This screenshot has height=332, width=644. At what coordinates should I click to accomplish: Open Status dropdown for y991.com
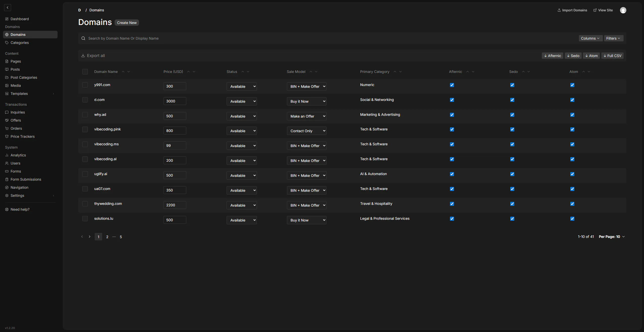(x=242, y=86)
